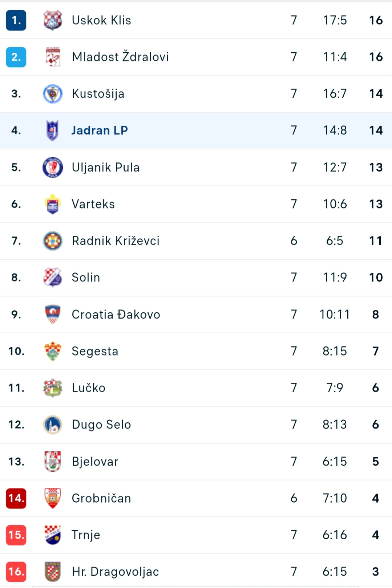
Task: Click the Dugo Selo round emblem
Action: coord(53,425)
